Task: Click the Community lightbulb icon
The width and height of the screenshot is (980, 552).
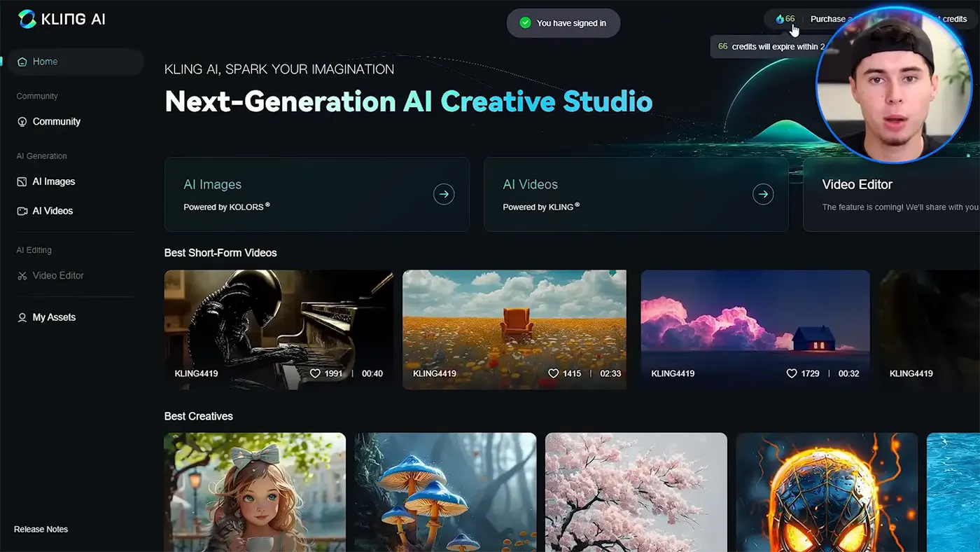Action: [22, 122]
